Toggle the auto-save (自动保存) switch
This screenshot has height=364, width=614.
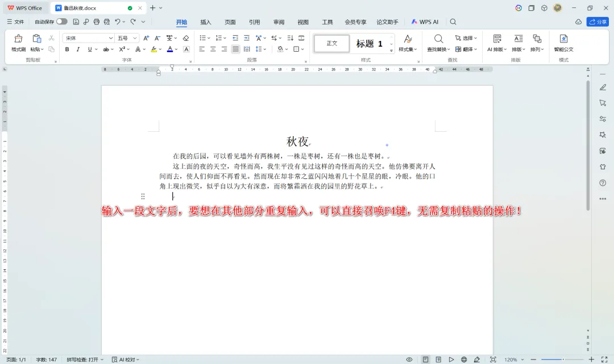point(61,22)
